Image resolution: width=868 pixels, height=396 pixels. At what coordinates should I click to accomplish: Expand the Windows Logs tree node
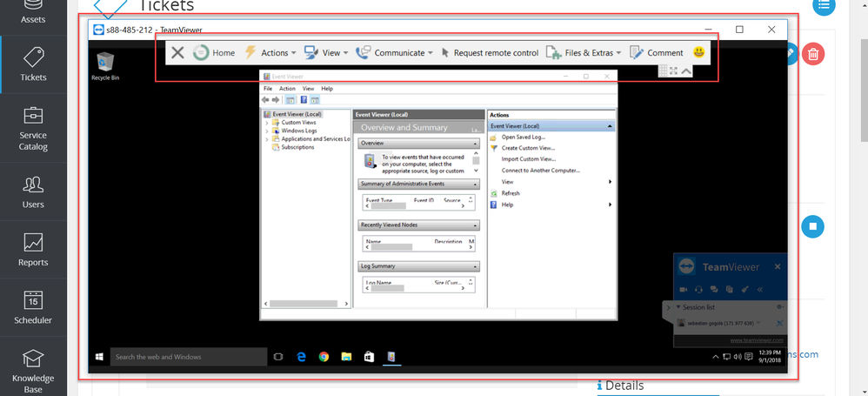tap(267, 131)
